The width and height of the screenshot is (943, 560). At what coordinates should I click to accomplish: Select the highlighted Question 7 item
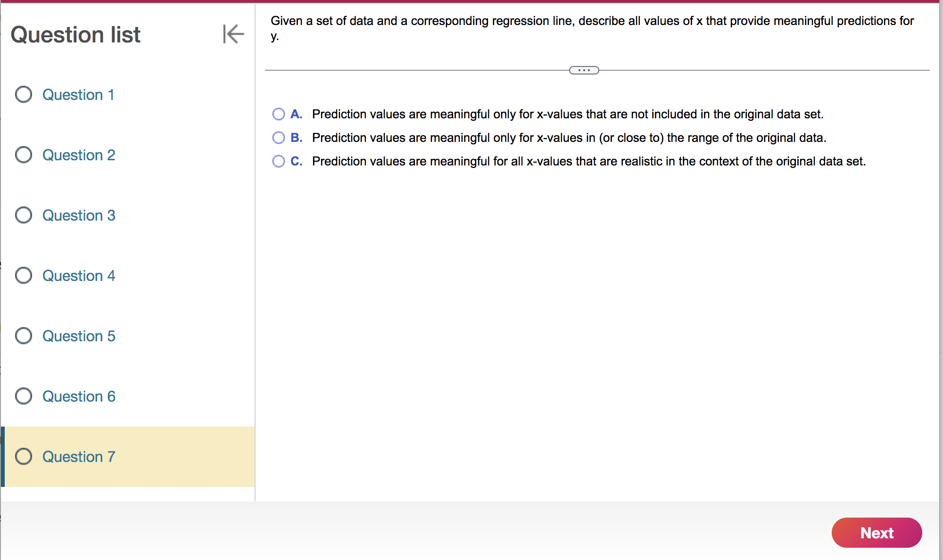pos(79,457)
